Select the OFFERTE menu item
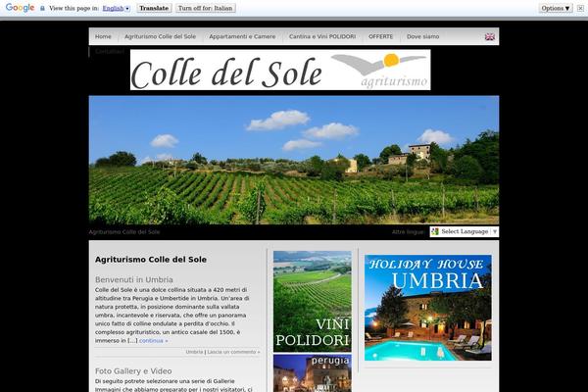 coord(380,36)
